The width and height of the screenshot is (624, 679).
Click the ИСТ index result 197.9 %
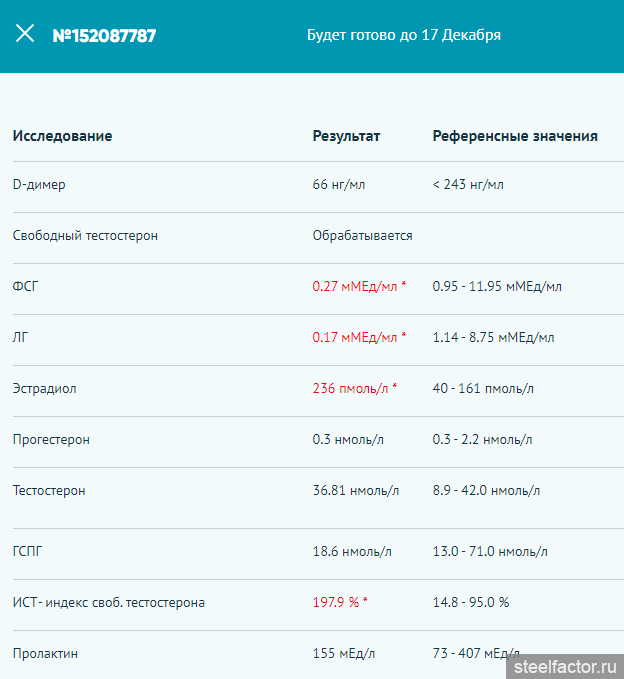click(x=340, y=602)
